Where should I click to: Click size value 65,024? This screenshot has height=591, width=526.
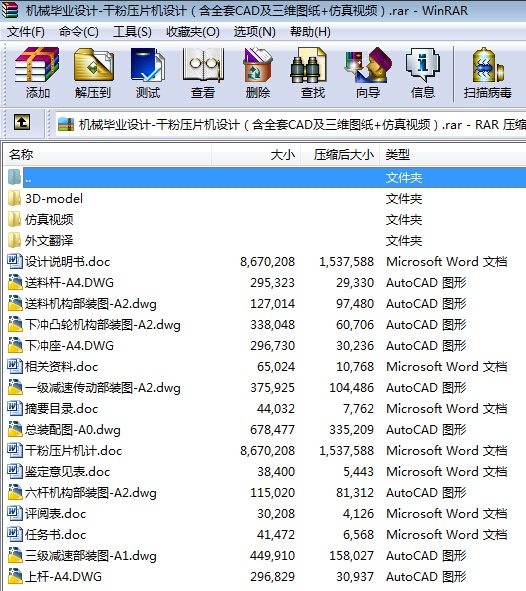(x=276, y=367)
